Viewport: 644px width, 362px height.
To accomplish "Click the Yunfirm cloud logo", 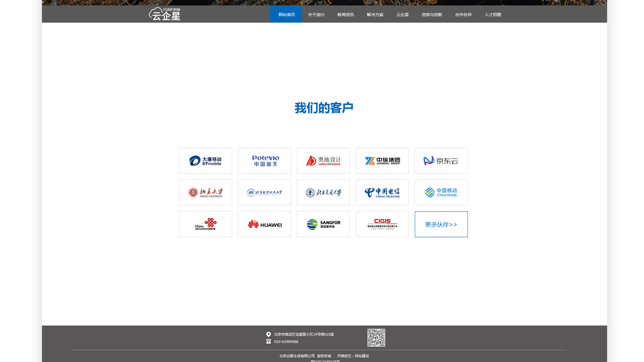I will (164, 14).
